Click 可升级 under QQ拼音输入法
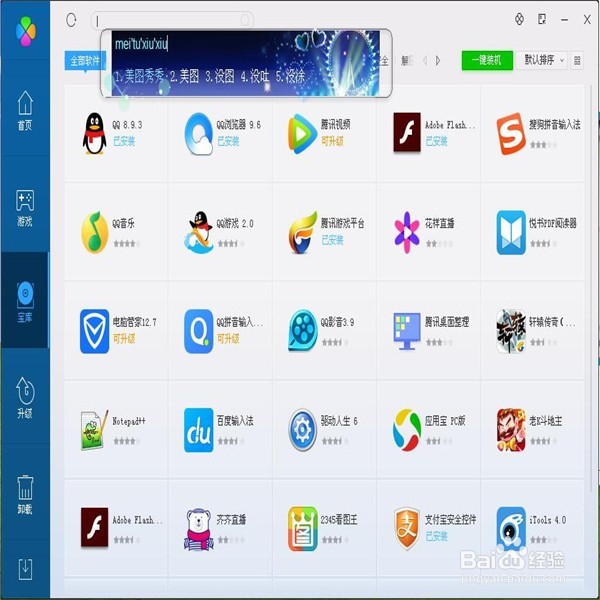The image size is (600, 600). click(228, 339)
